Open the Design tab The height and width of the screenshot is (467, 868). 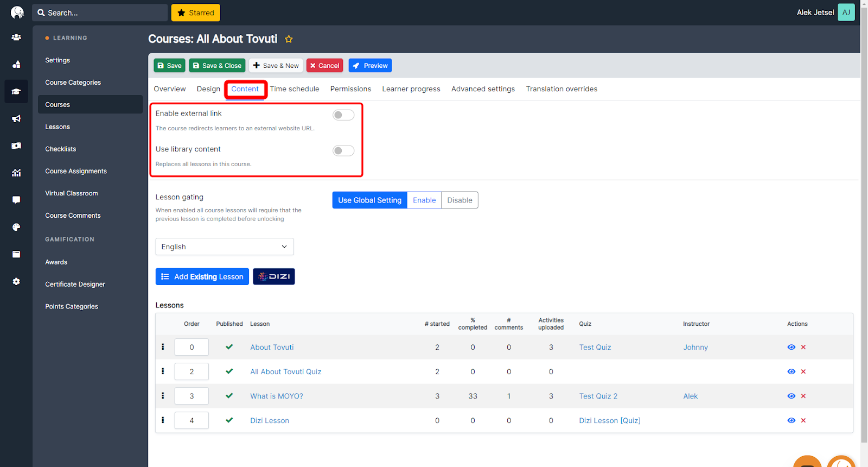(208, 89)
